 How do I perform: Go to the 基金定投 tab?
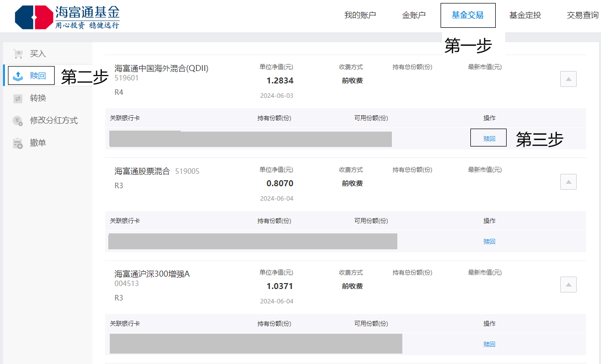click(525, 15)
